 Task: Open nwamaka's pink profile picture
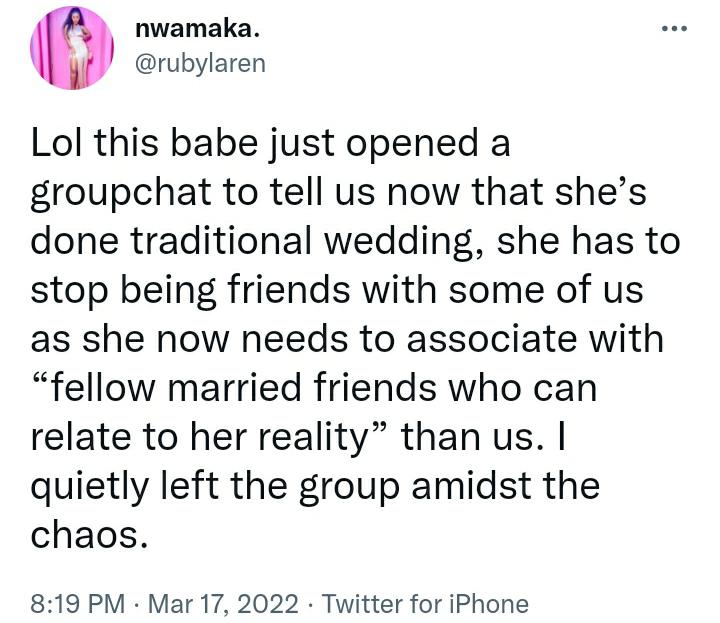pos(72,48)
